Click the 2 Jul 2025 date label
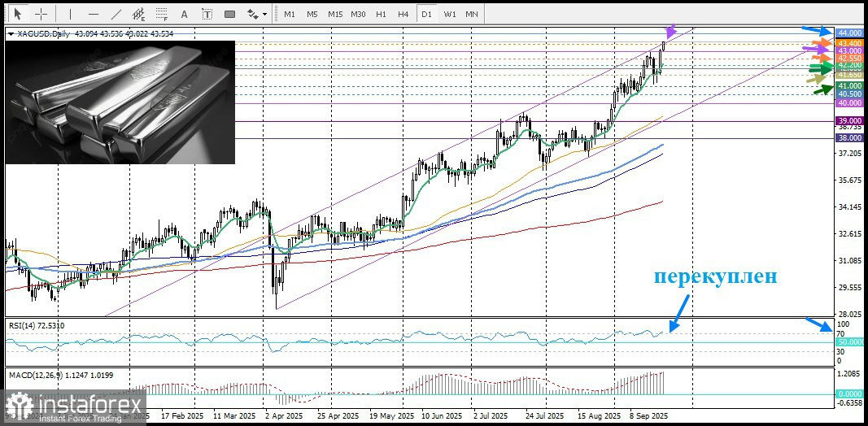The width and height of the screenshot is (868, 426). (491, 415)
